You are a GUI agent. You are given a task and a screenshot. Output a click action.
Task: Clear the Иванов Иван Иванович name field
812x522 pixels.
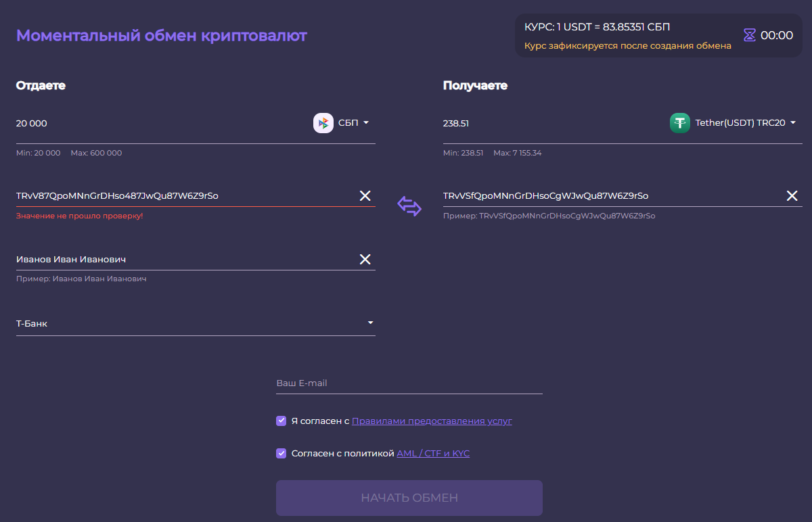[x=365, y=260]
